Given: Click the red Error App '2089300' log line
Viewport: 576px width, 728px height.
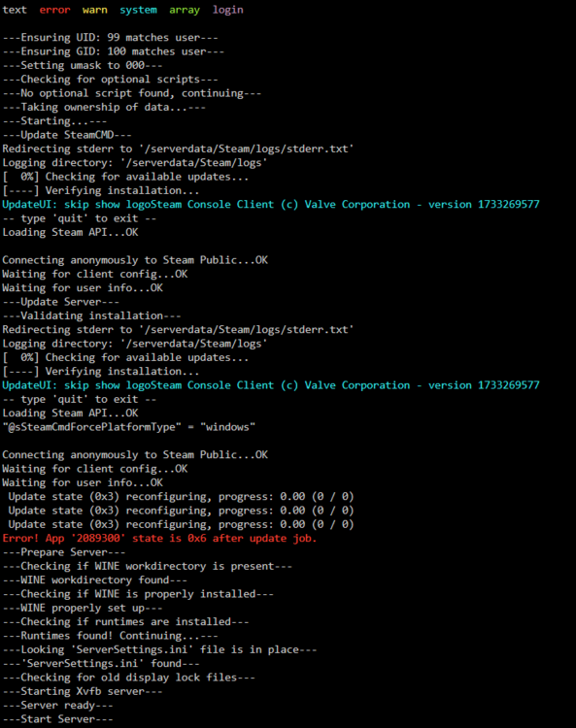Looking at the screenshot, I should click(159, 538).
